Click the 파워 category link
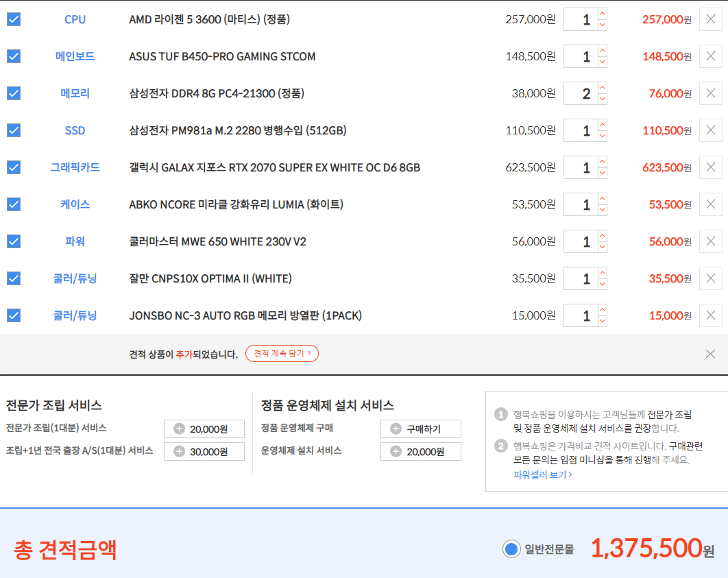This screenshot has width=728, height=578. (75, 241)
